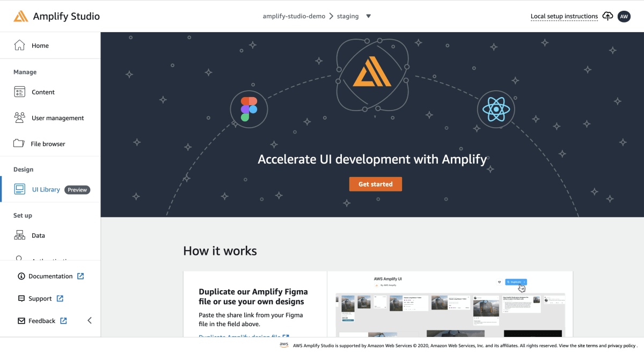Open Documentation external link
This screenshot has width=644, height=353.
coord(50,276)
